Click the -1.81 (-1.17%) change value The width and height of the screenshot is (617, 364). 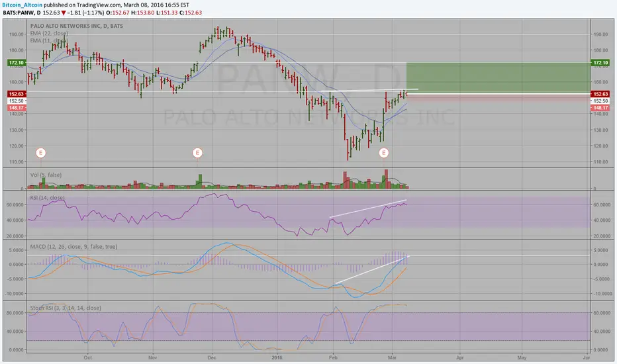coord(85,13)
